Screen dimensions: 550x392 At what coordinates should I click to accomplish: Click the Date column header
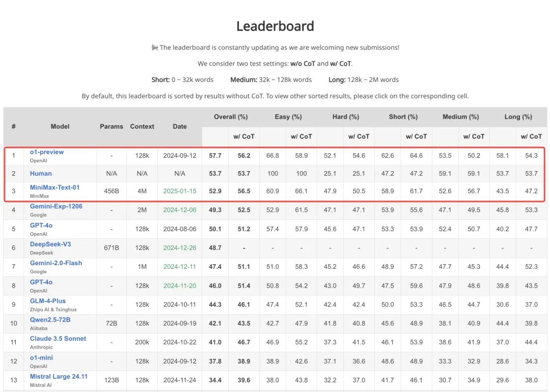(180, 127)
